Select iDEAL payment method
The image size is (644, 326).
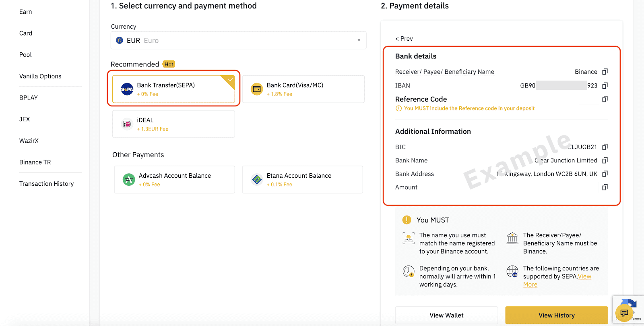click(x=173, y=124)
